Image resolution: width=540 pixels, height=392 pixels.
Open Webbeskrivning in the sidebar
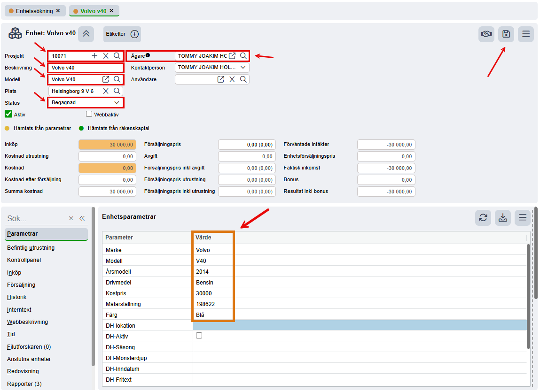[28, 322]
